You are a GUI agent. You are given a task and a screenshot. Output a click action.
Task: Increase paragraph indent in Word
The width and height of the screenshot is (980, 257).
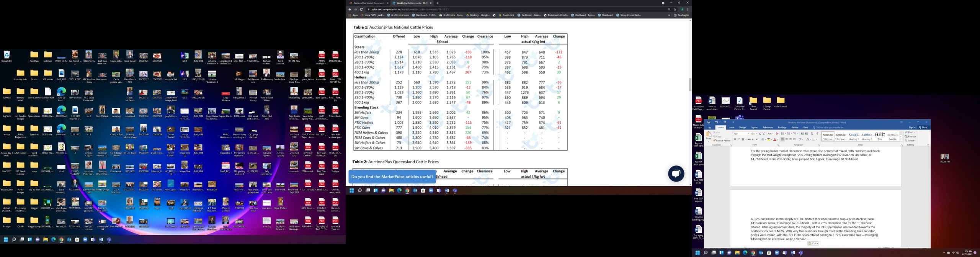[x=806, y=134]
